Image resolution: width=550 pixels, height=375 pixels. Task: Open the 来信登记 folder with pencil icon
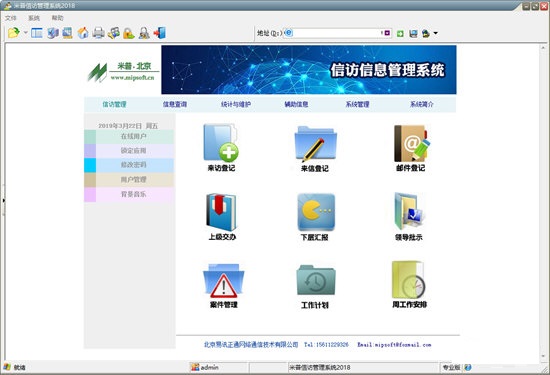click(x=315, y=144)
